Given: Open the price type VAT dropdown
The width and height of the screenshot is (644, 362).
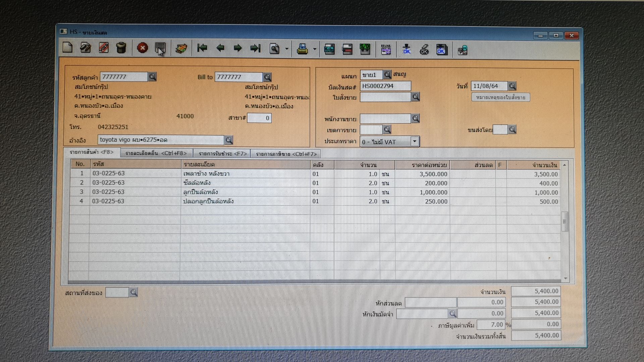Looking at the screenshot, I should (x=415, y=141).
